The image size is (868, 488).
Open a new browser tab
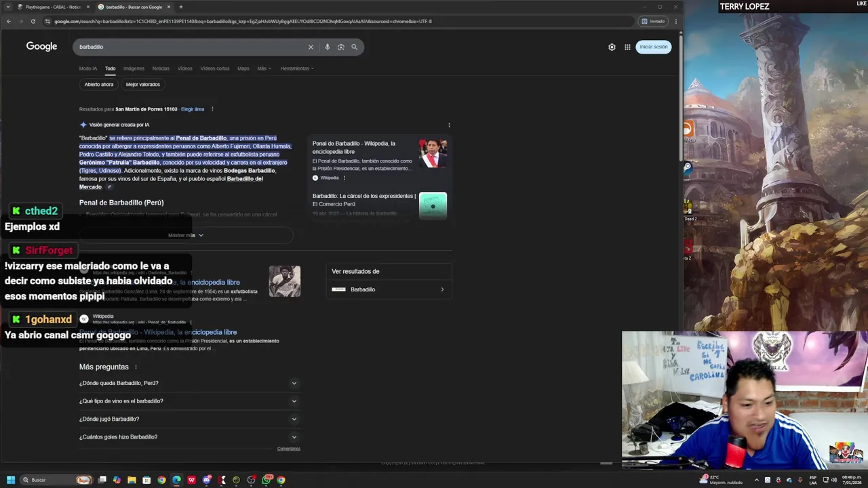click(x=180, y=7)
